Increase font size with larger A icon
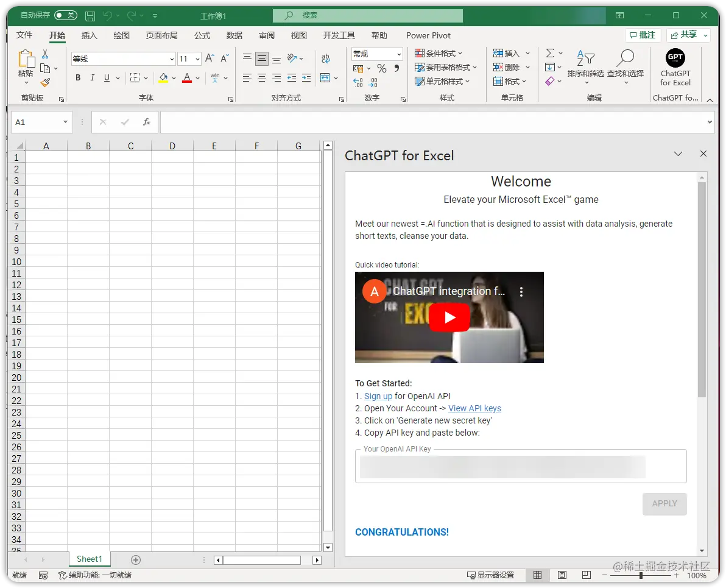Screen dimensions: 726x588 (210, 58)
